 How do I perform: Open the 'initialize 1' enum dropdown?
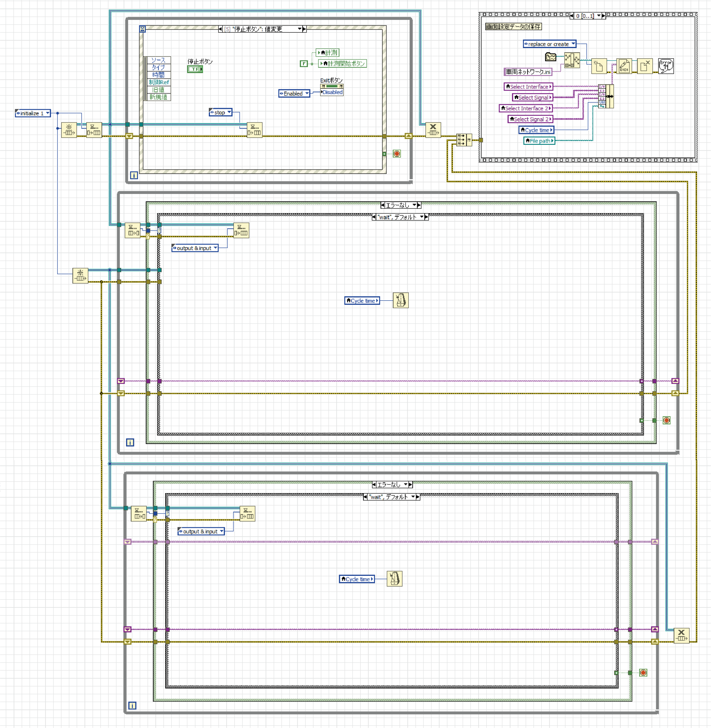(48, 113)
